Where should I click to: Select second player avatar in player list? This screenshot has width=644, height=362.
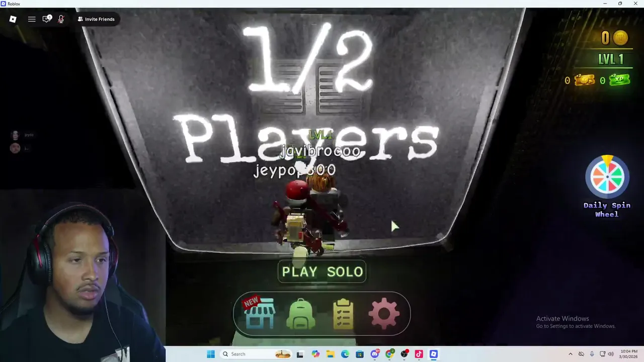(x=15, y=148)
